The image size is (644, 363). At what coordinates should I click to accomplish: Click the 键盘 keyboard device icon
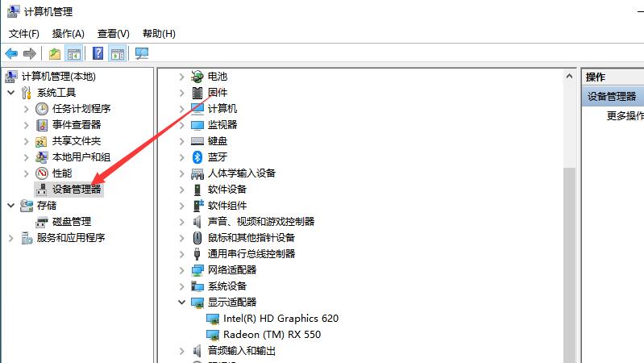pyautogui.click(x=197, y=141)
